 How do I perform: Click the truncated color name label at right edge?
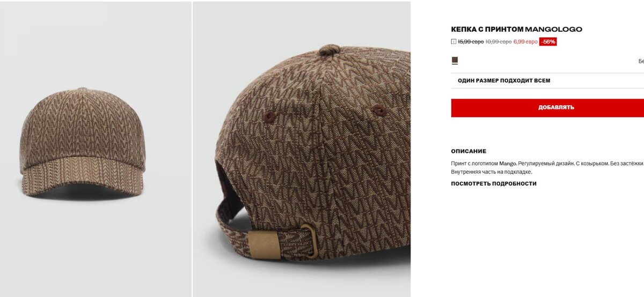pos(641,61)
